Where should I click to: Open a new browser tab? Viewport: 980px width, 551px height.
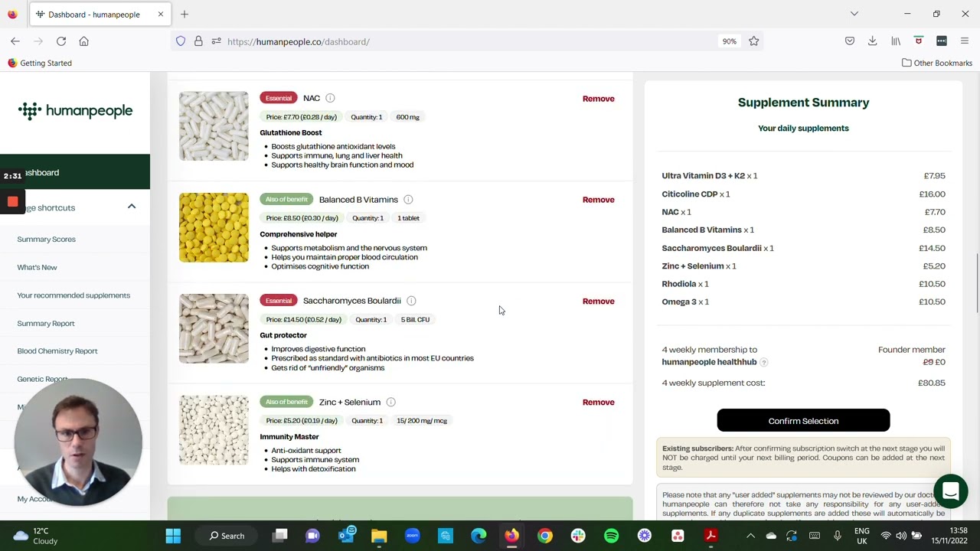(x=185, y=14)
